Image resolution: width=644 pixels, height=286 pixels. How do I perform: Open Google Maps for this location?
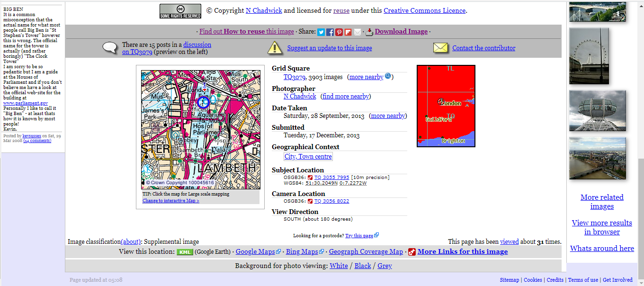pyautogui.click(x=255, y=252)
